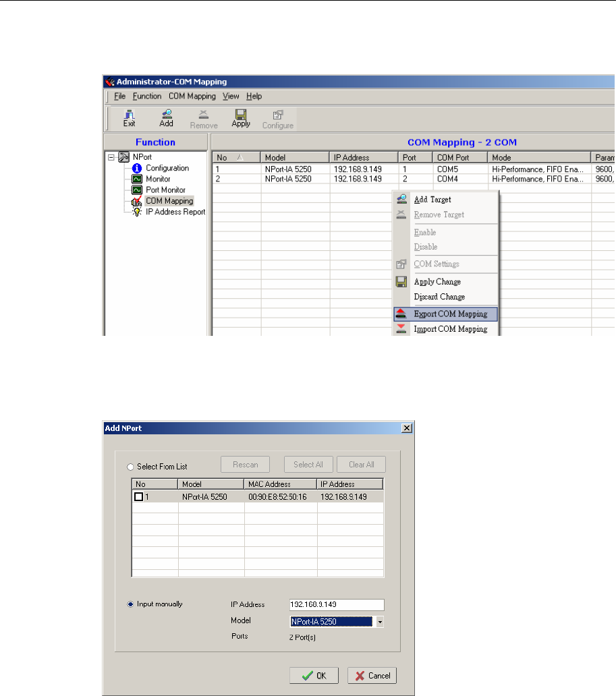Select Configuration in the function tree

(167, 168)
